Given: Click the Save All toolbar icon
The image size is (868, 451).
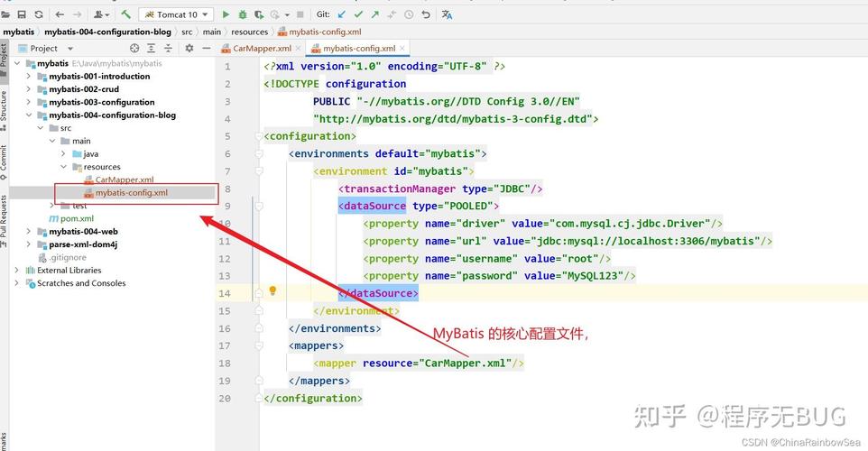Looking at the screenshot, I should pos(22,14).
